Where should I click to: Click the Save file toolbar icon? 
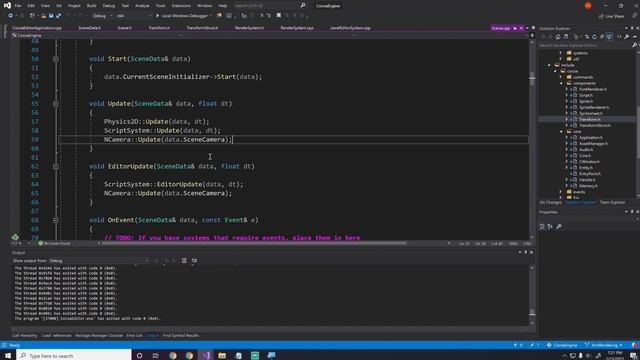51,16
